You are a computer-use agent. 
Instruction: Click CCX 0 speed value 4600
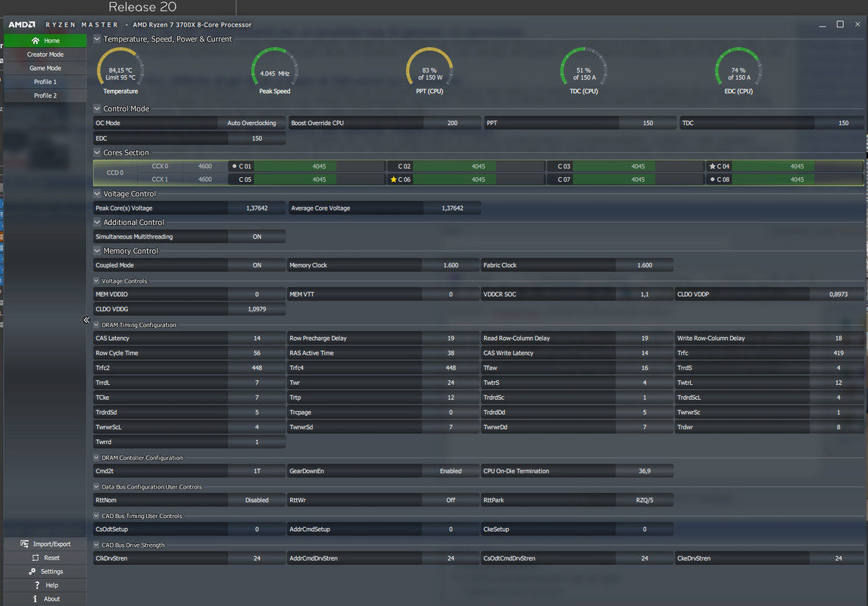point(205,166)
